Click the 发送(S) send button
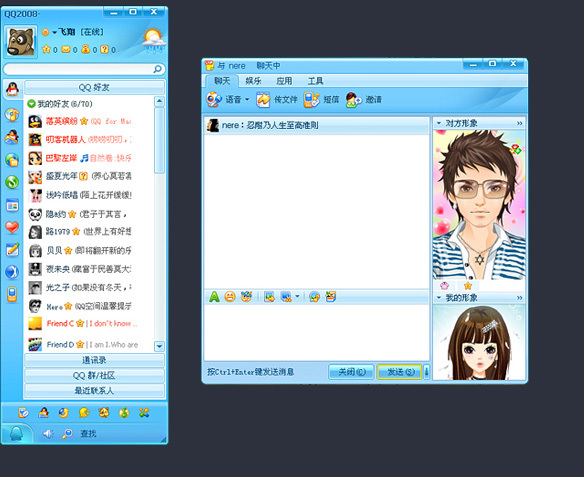Viewport: 584px width, 477px height. (x=400, y=372)
